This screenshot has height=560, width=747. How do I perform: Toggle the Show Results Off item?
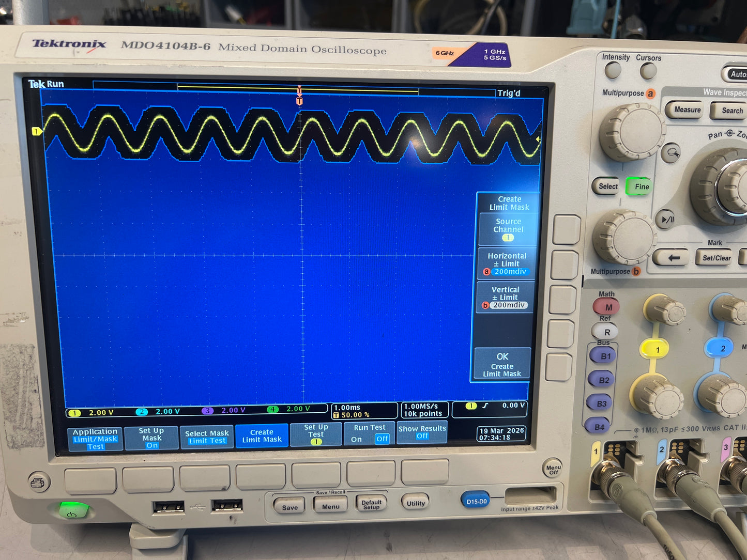pyautogui.click(x=422, y=432)
